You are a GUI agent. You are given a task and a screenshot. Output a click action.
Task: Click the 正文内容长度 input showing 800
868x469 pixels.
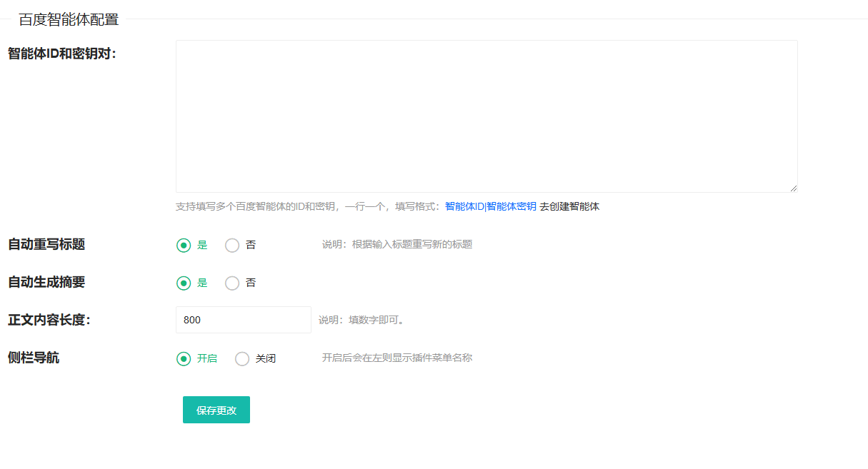point(243,319)
